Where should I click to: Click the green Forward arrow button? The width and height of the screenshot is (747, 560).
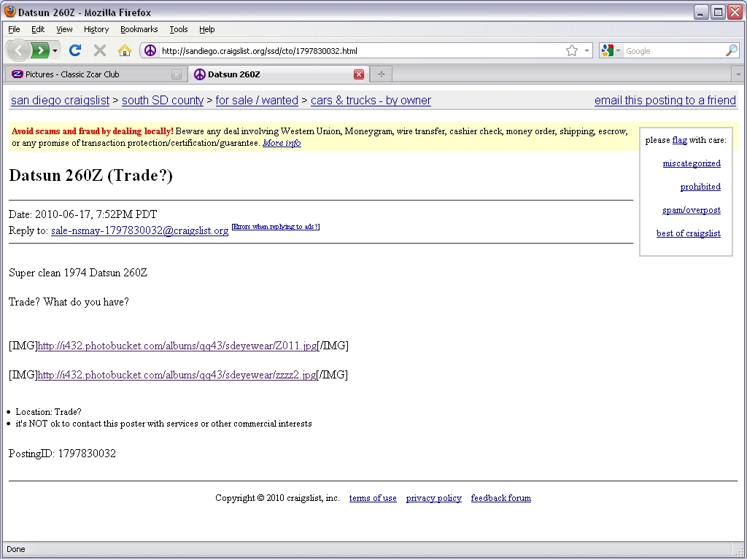pyautogui.click(x=40, y=50)
